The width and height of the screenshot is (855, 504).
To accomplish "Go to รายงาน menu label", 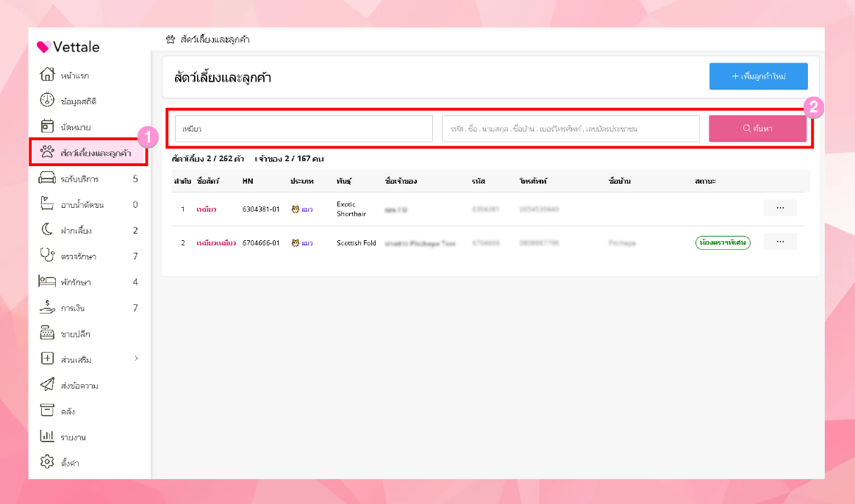I will (74, 438).
